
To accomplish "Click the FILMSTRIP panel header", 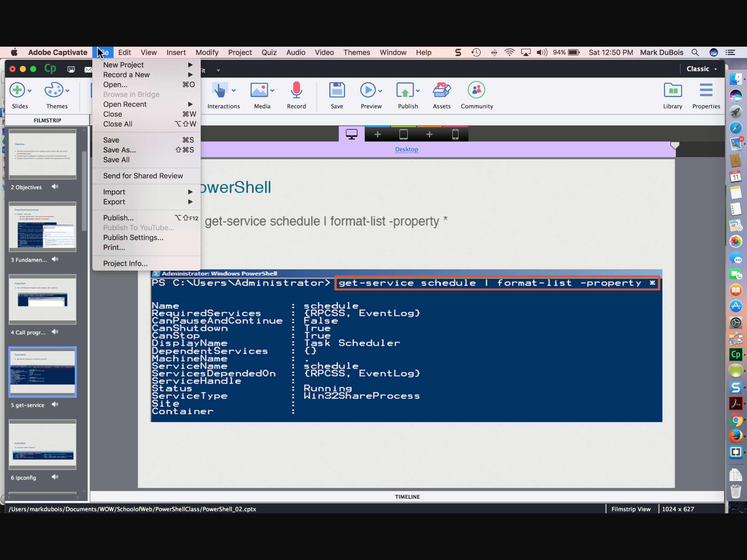I will pyautogui.click(x=47, y=120).
